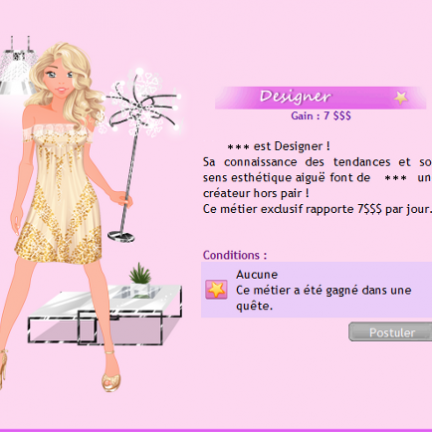This screenshot has width=432, height=432.
Task: Click the Gain : 7 $$$ label
Action: click(x=321, y=116)
